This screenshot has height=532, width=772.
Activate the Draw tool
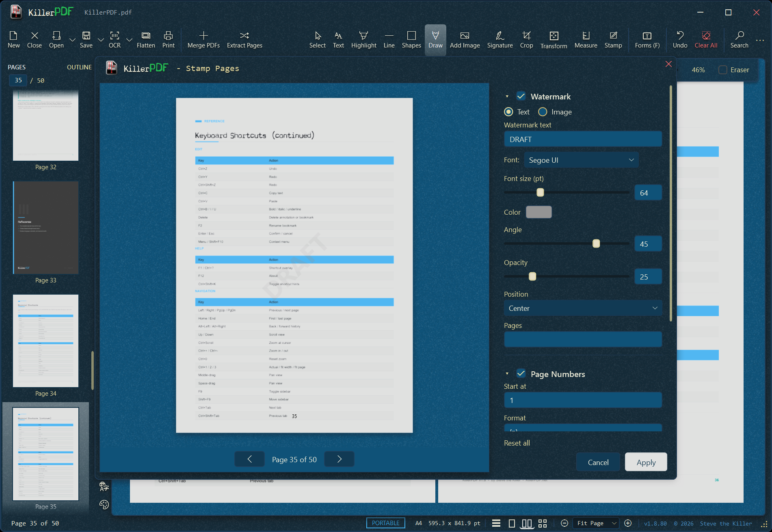(x=435, y=40)
